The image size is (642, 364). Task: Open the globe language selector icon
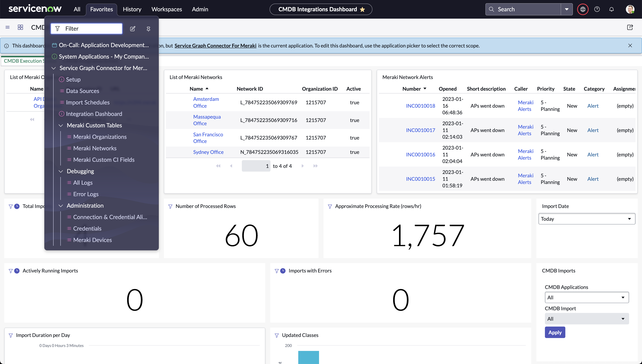pos(583,9)
